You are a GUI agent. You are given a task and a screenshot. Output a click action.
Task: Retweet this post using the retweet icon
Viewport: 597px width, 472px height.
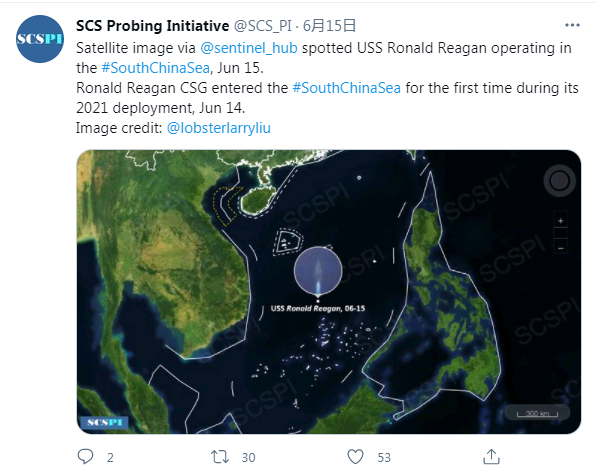(220, 457)
